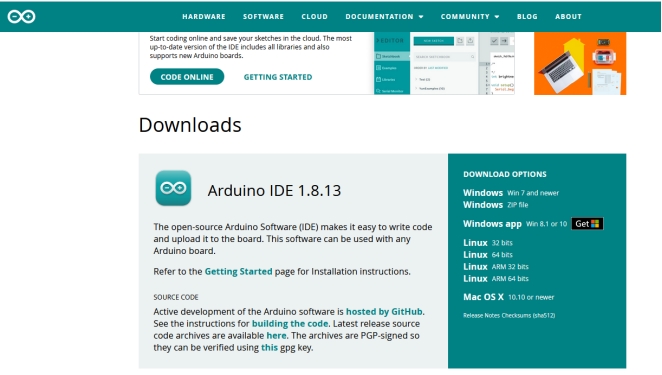Expand the DOCUMENTATION dropdown menu
The height and width of the screenshot is (375, 662).
tap(384, 16)
